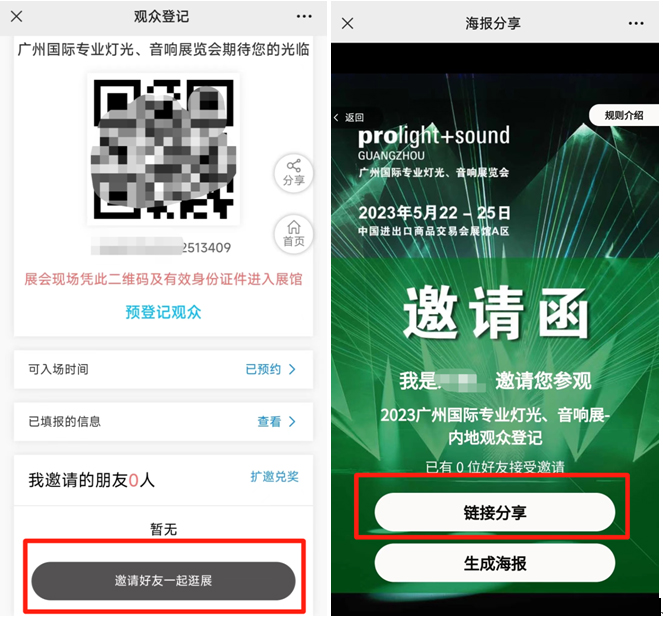
Task: Tap the prolight+sound logo on poster
Action: 434,143
